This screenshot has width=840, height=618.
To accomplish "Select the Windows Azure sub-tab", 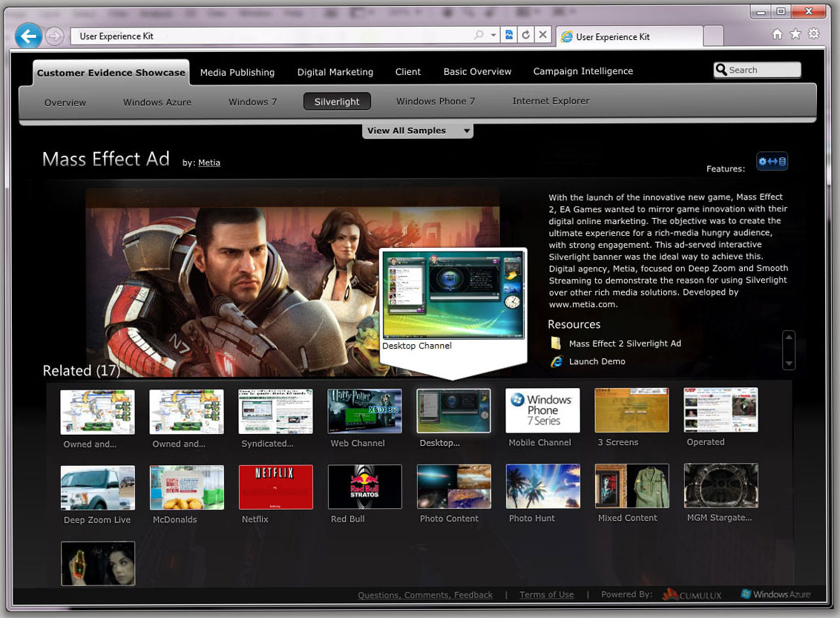I will pos(157,102).
